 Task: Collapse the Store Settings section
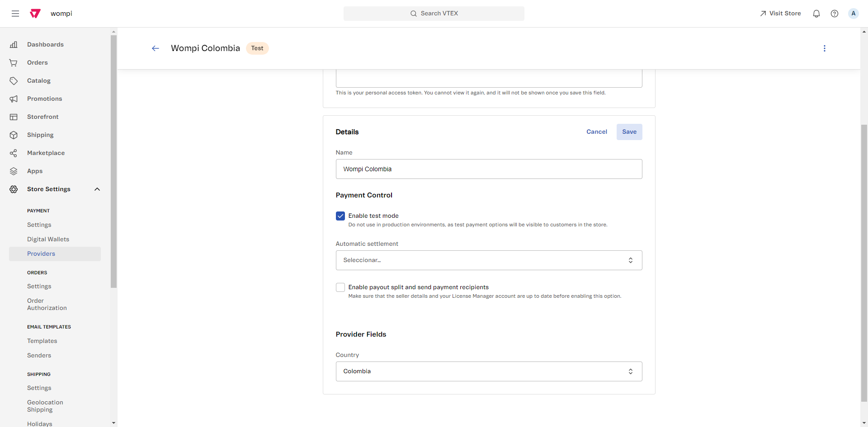pyautogui.click(x=97, y=189)
